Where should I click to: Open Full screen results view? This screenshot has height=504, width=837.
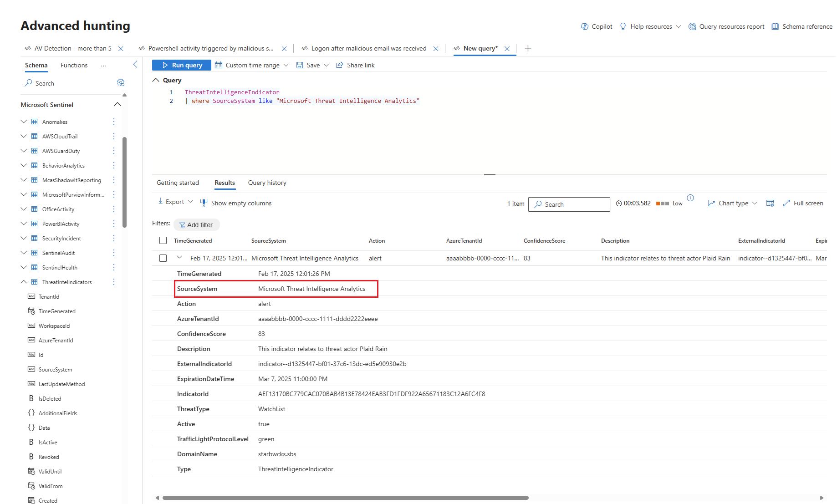pyautogui.click(x=803, y=203)
